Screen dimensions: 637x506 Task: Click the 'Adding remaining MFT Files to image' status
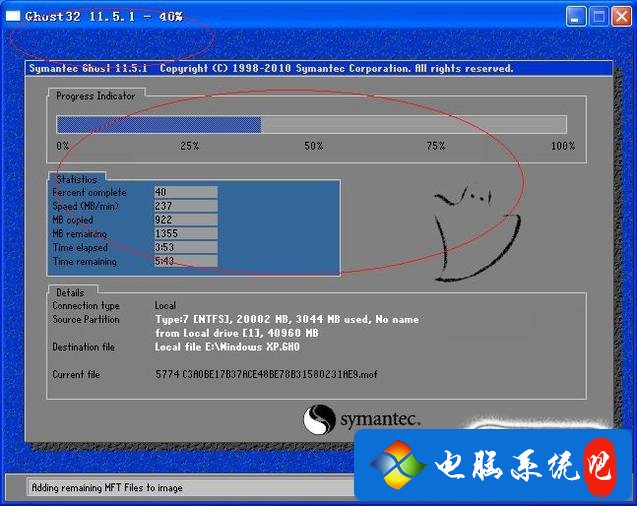tap(107, 488)
